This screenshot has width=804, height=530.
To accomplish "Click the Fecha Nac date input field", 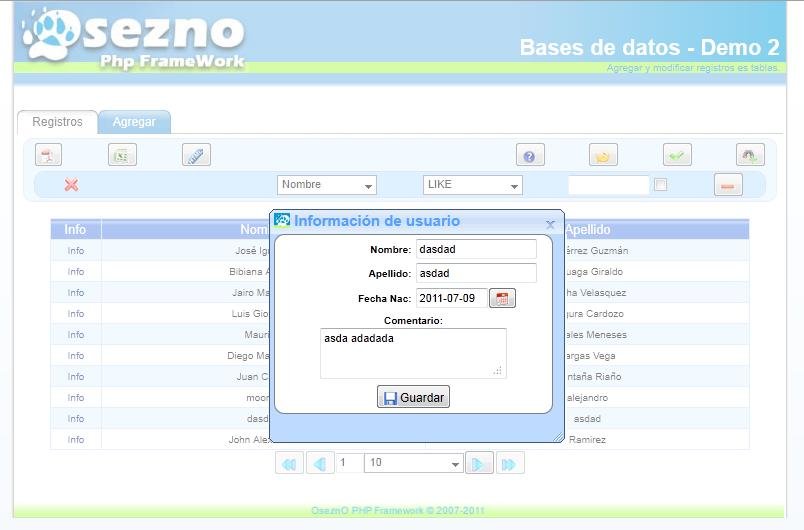I will 451,298.
